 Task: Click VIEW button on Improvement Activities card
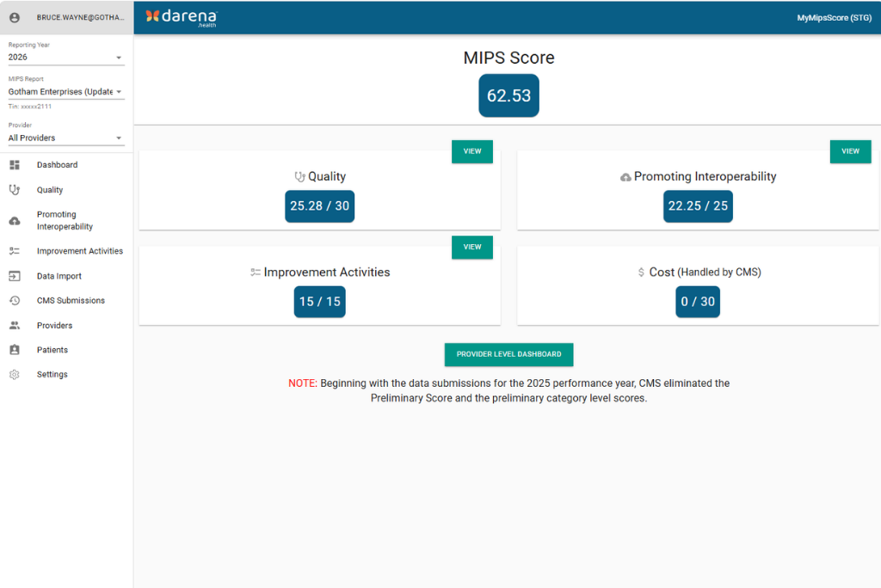click(472, 247)
